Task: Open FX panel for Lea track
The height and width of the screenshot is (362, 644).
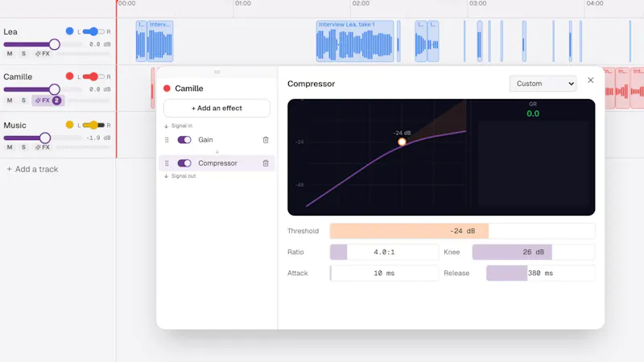Action: 43,54
